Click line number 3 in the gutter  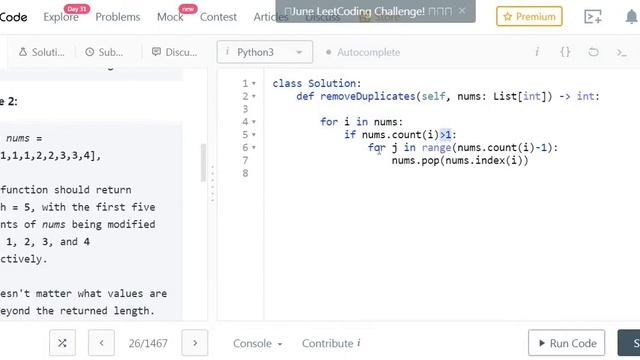click(245, 109)
